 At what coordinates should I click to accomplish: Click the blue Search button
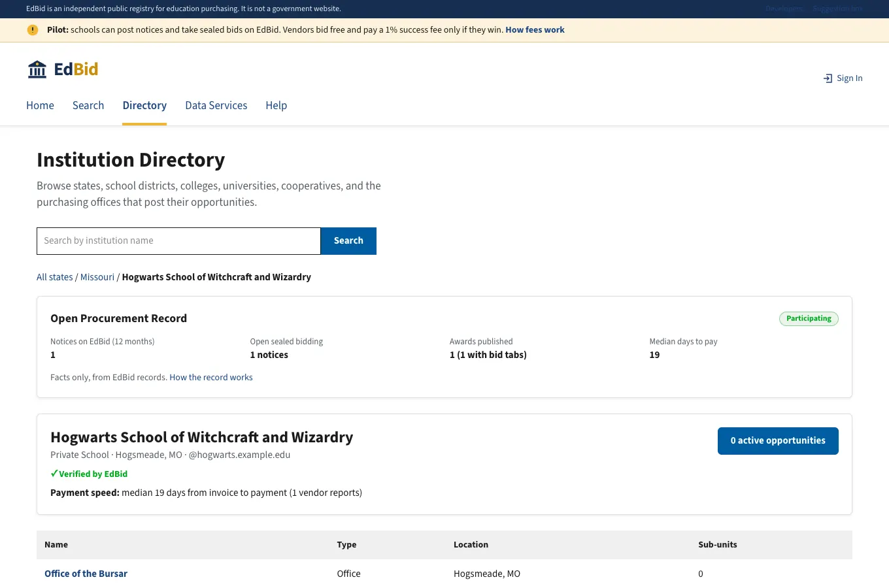[x=348, y=241]
